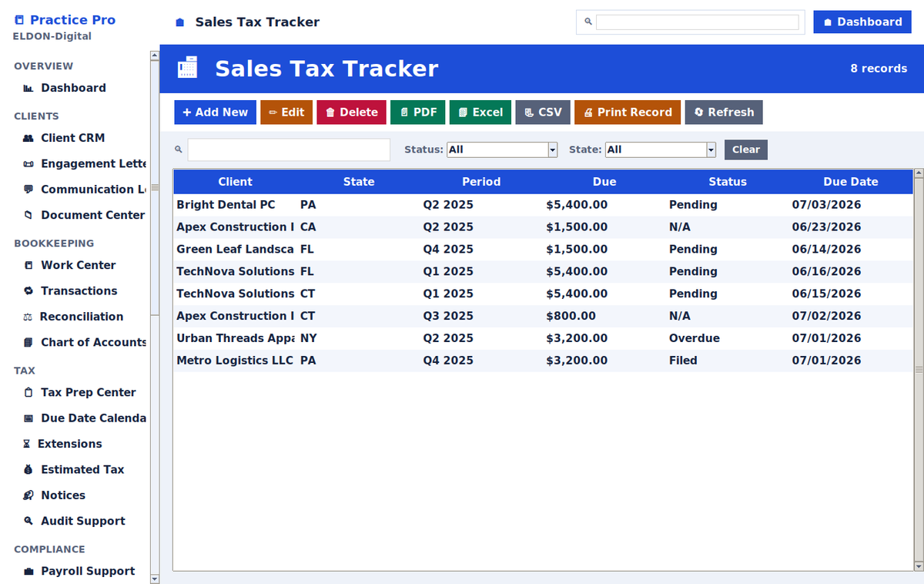This screenshot has width=924, height=584.
Task: Open Work Center sidebar icon
Action: click(x=28, y=266)
